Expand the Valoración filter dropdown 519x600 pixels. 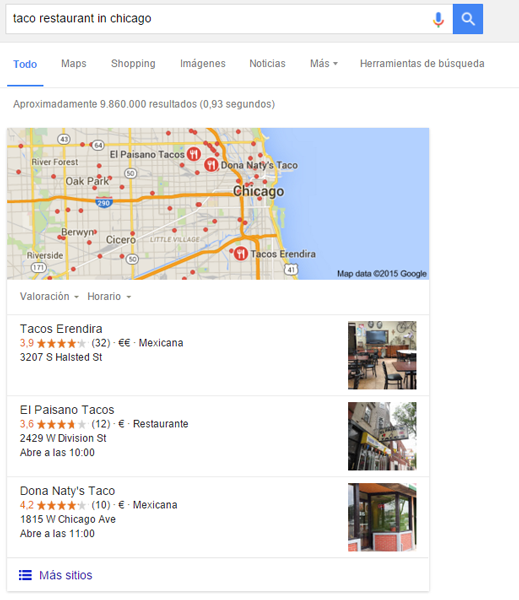[x=49, y=297]
